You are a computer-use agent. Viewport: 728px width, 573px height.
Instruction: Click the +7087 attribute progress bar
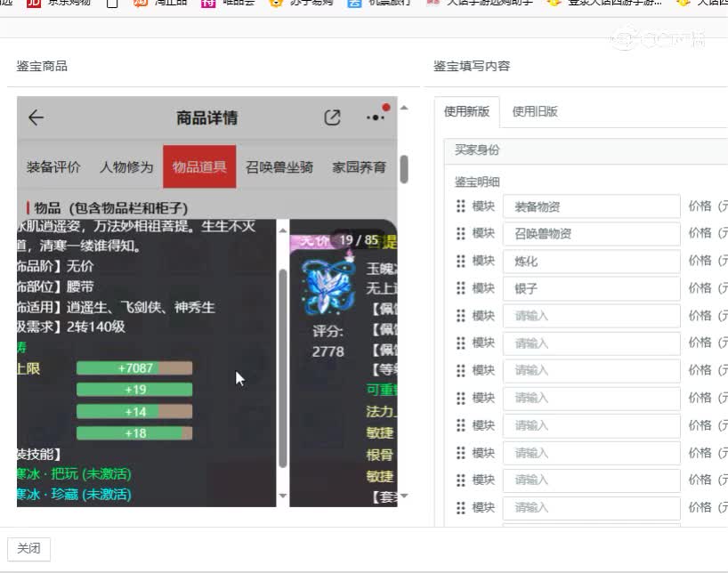pyautogui.click(x=134, y=368)
